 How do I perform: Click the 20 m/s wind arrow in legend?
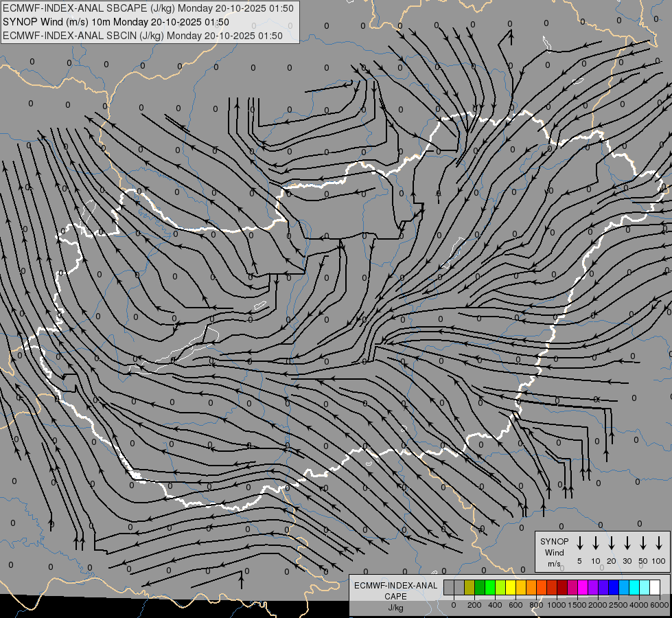[x=612, y=543]
